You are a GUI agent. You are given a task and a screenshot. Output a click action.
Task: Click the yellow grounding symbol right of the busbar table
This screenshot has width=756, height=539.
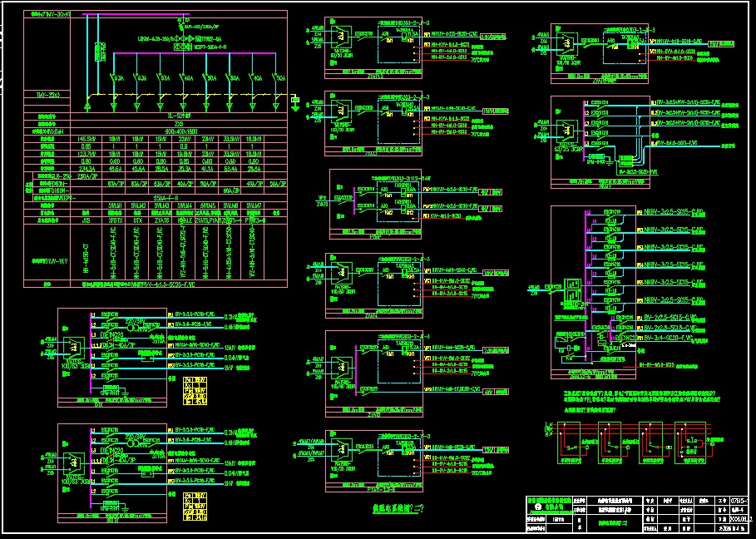(295, 101)
